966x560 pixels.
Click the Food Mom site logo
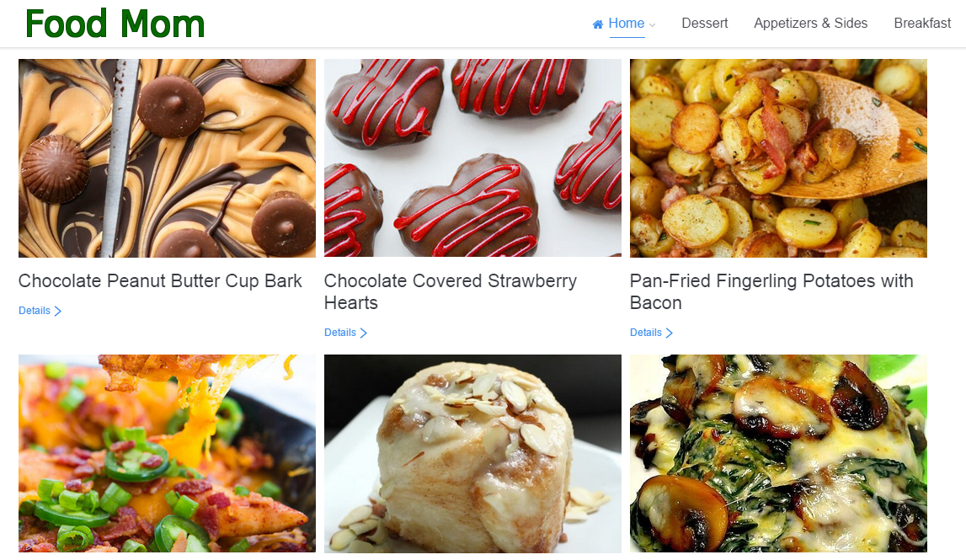click(115, 24)
